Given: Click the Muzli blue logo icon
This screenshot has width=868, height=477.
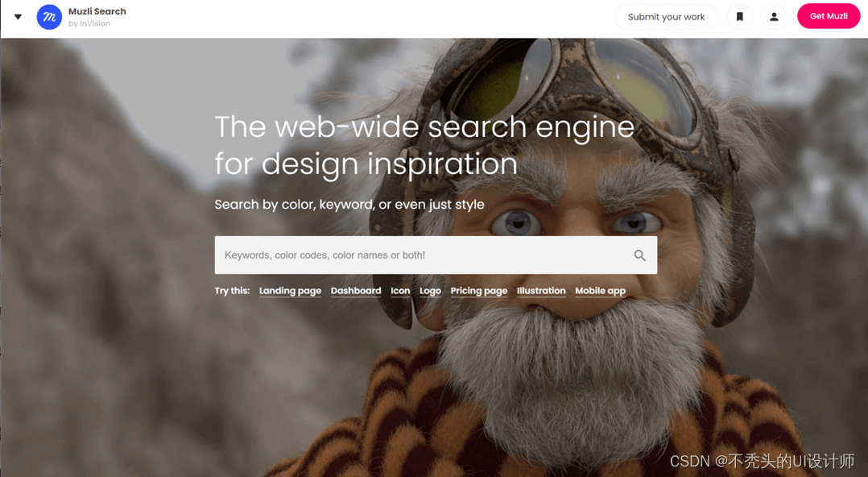Looking at the screenshot, I should 49,17.
